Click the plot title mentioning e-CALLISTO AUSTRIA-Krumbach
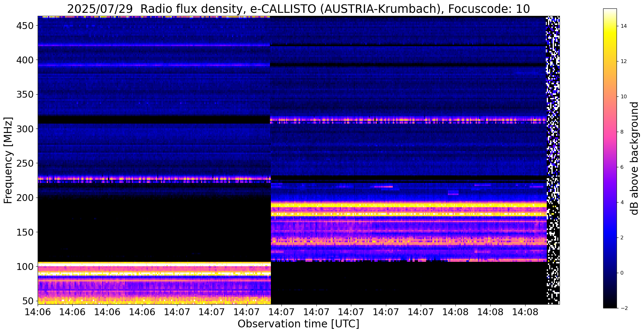Image resolution: width=644 pixels, height=333 pixels. click(298, 9)
